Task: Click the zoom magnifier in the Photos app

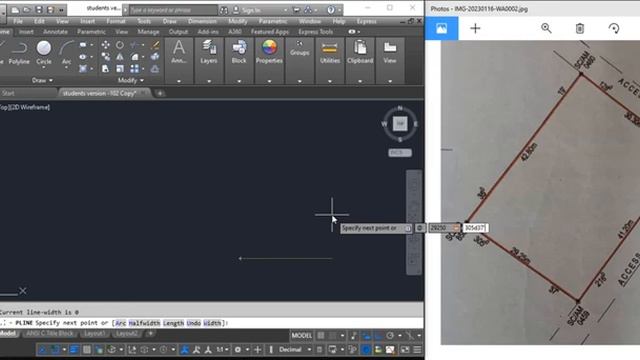Action: (x=546, y=28)
